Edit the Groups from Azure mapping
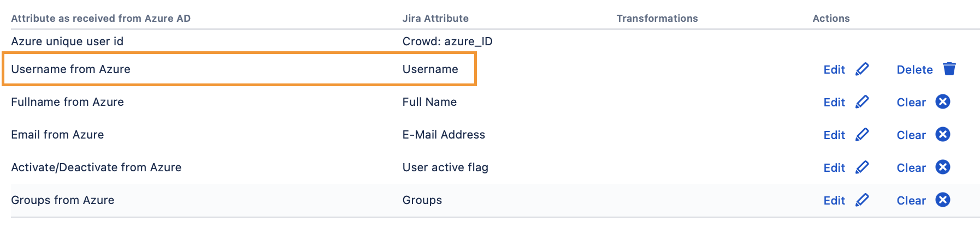The width and height of the screenshot is (980, 228). tap(834, 201)
